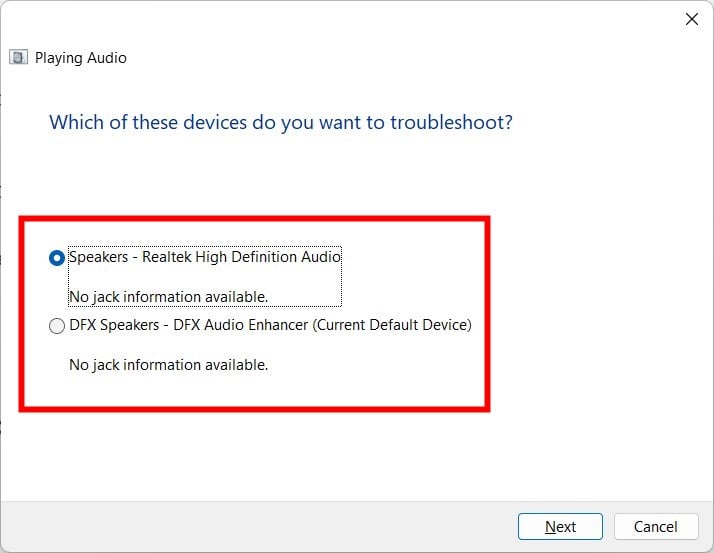Click the word 'devices' in the blue heading
This screenshot has height=553, width=714.
coord(215,122)
